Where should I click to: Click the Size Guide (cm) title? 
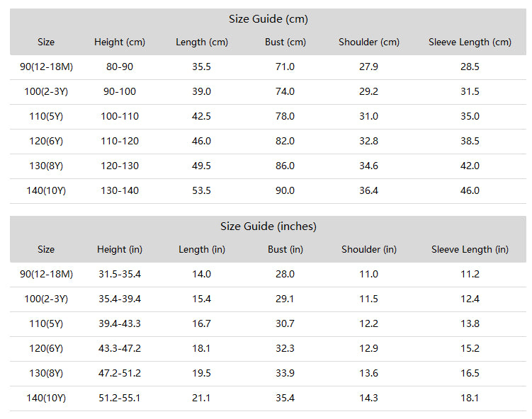point(268,19)
